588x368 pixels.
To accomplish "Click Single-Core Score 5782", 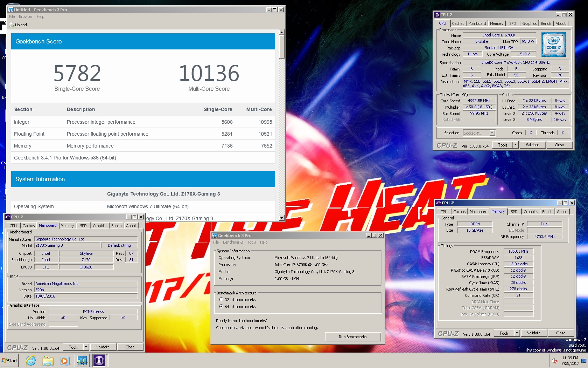I will point(77,73).
